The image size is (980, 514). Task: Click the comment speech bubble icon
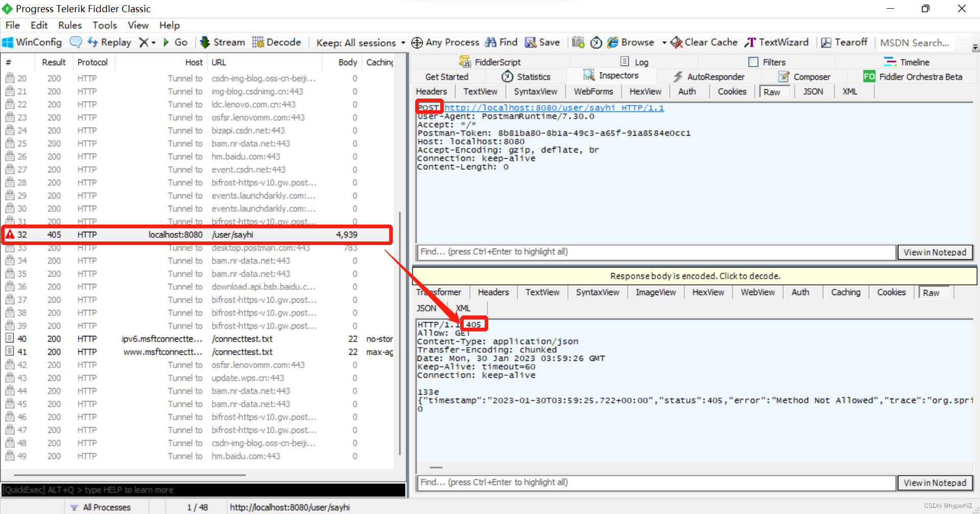[76, 42]
